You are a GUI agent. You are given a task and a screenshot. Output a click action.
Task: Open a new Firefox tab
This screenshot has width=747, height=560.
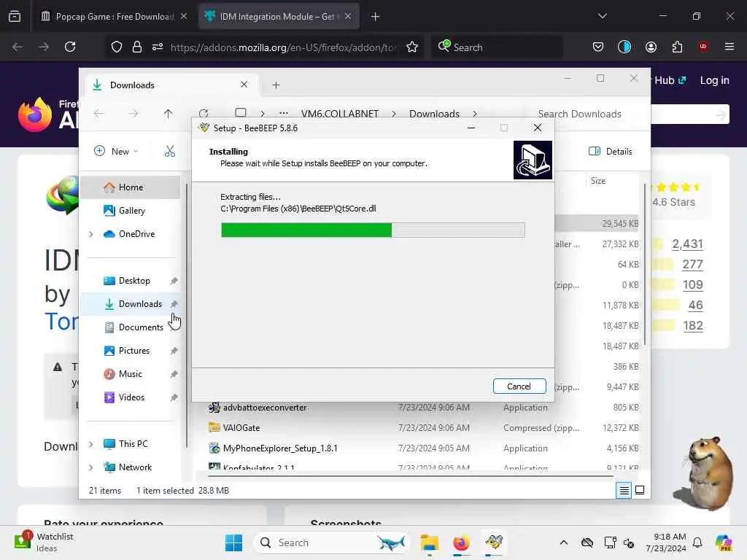pos(376,17)
